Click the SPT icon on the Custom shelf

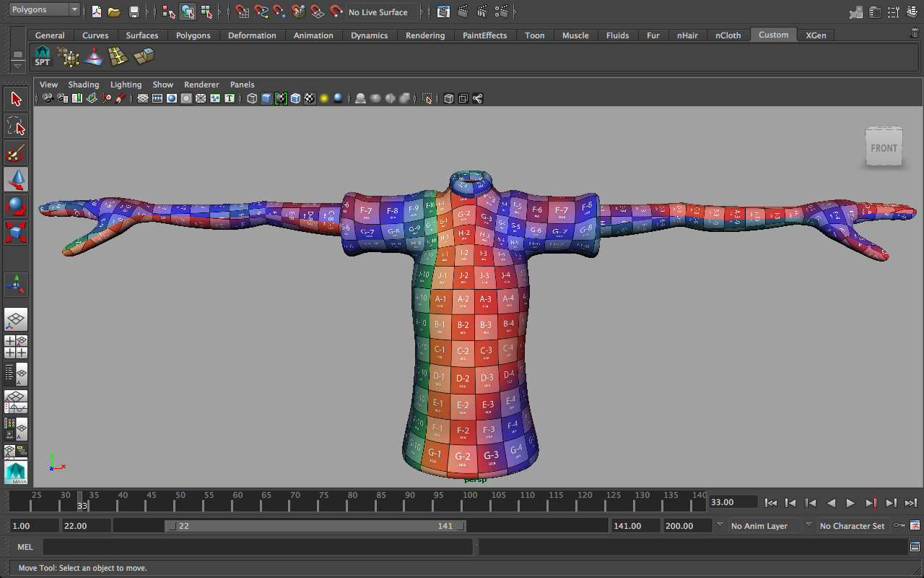(x=43, y=56)
